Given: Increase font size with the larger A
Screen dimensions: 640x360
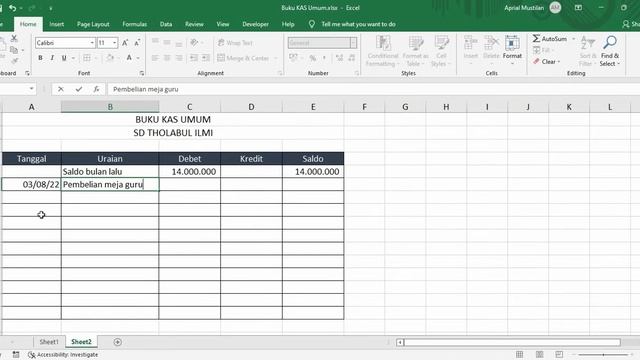Looking at the screenshot, I should [x=125, y=43].
